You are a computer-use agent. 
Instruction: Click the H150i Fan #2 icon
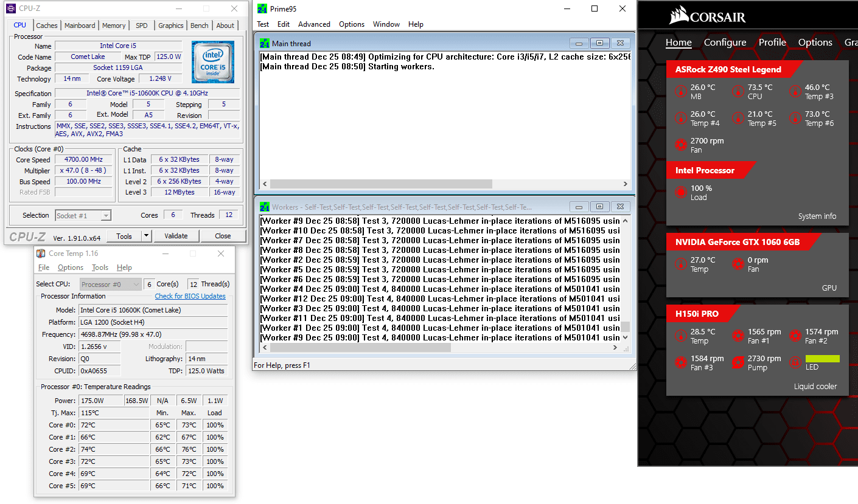tap(795, 336)
